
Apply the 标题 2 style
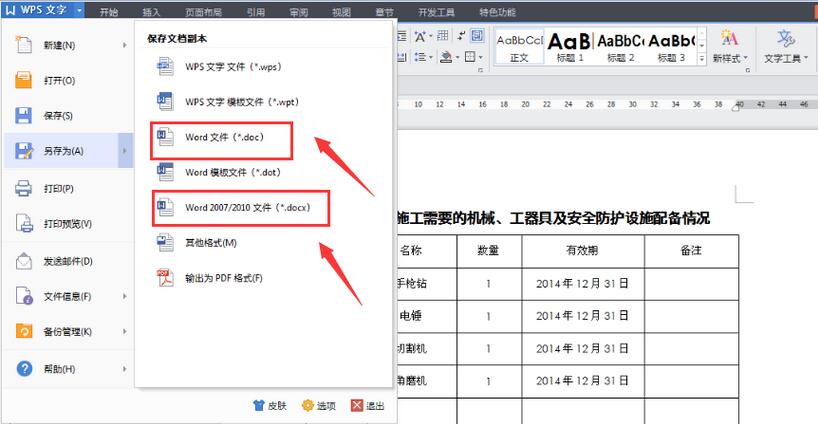pos(620,47)
